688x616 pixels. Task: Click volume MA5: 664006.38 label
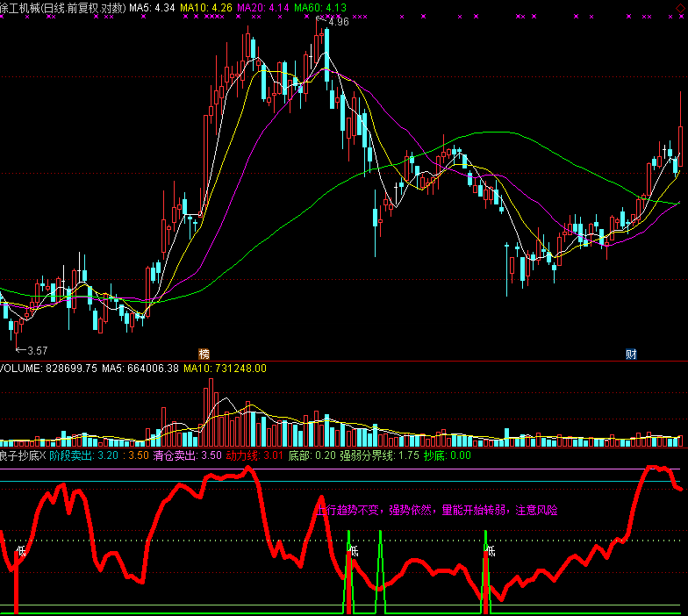click(140, 369)
